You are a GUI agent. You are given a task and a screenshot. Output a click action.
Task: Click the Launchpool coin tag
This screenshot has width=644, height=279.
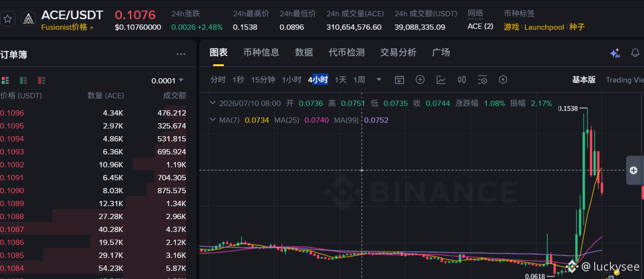coord(544,27)
